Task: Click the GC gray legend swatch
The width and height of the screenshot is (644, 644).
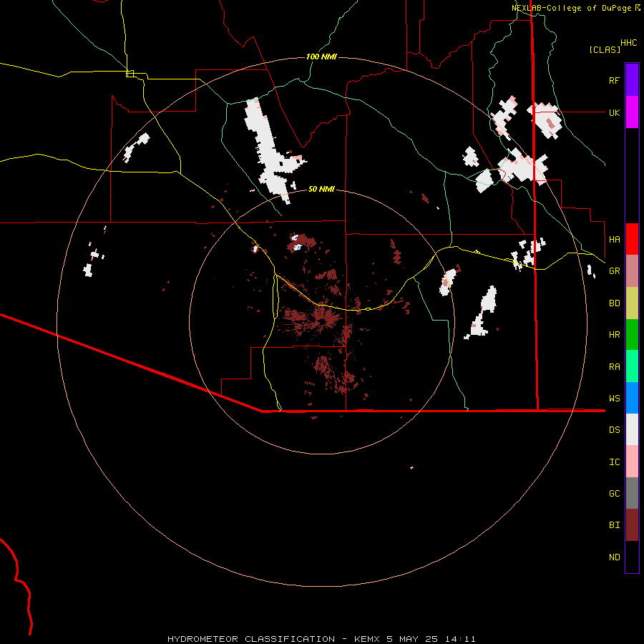Action: [632, 493]
